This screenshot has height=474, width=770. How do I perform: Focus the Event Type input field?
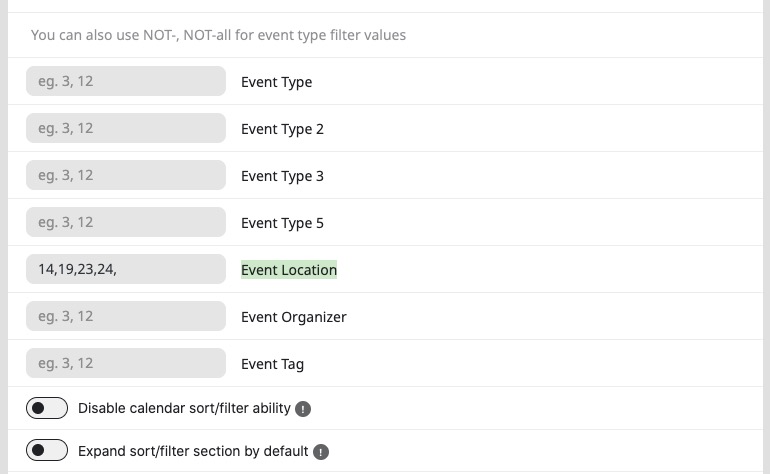pos(126,81)
